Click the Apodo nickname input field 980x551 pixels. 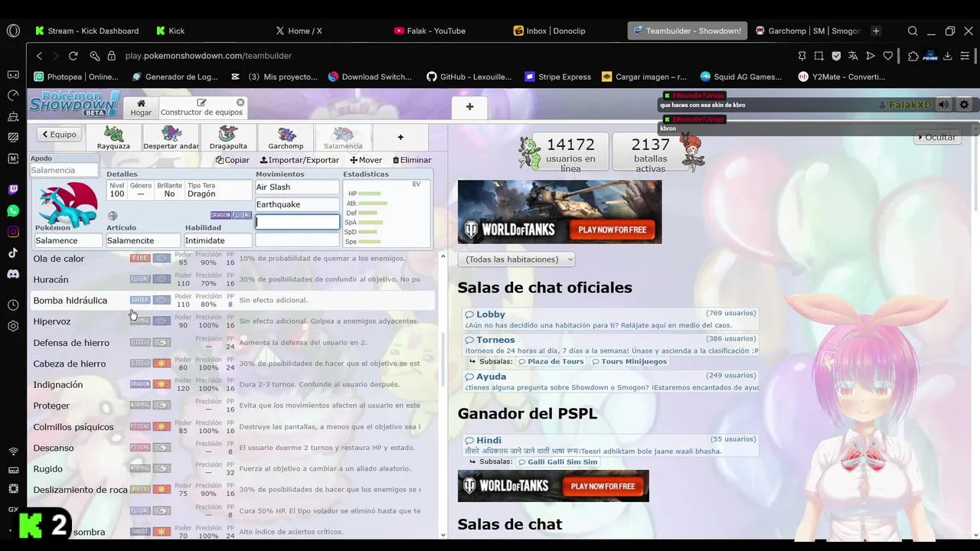tap(64, 171)
